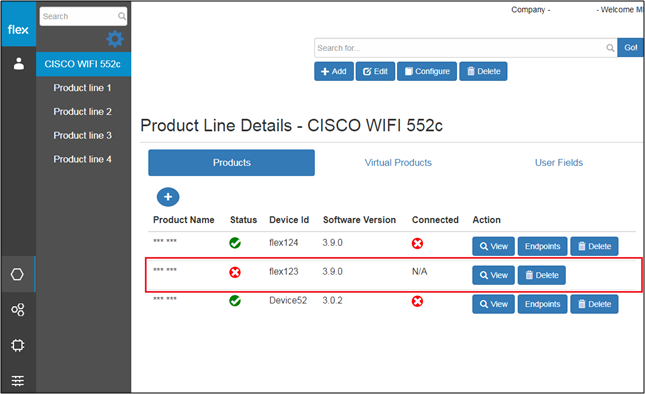
Task: Click the magnifier icon in sidebar search
Action: [122, 16]
